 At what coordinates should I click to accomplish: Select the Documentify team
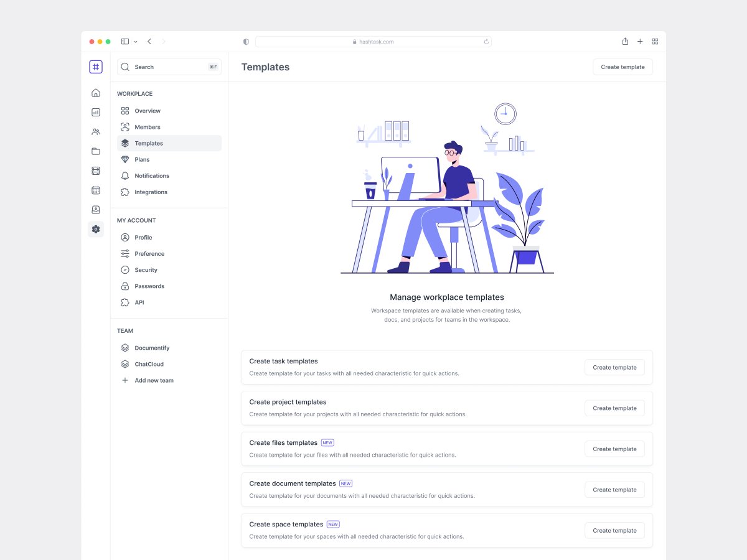(x=169, y=348)
